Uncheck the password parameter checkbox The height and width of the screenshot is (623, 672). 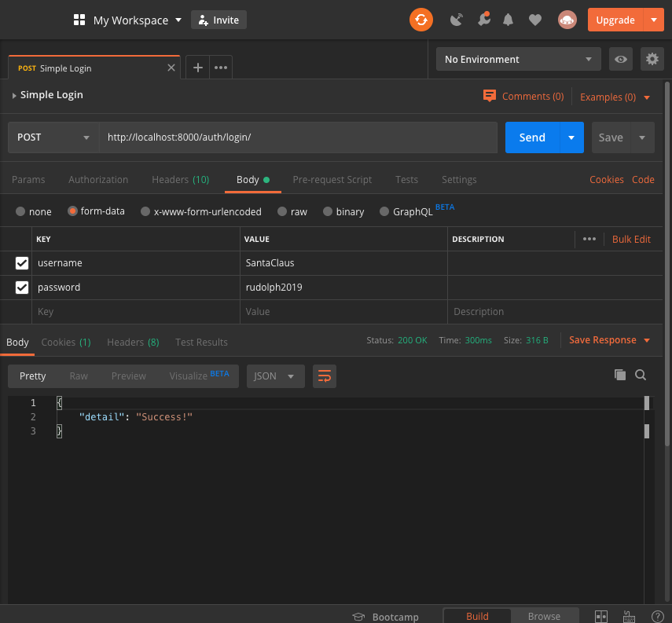click(21, 287)
